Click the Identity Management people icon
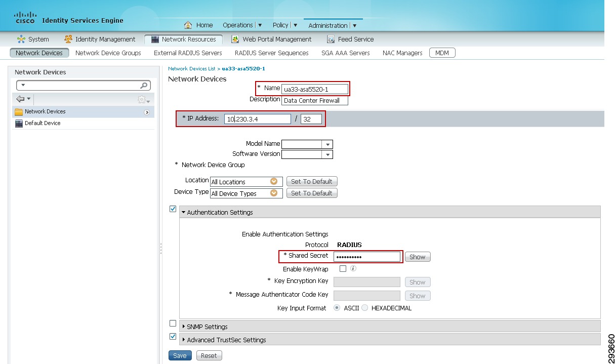The image size is (615, 364). click(x=68, y=39)
